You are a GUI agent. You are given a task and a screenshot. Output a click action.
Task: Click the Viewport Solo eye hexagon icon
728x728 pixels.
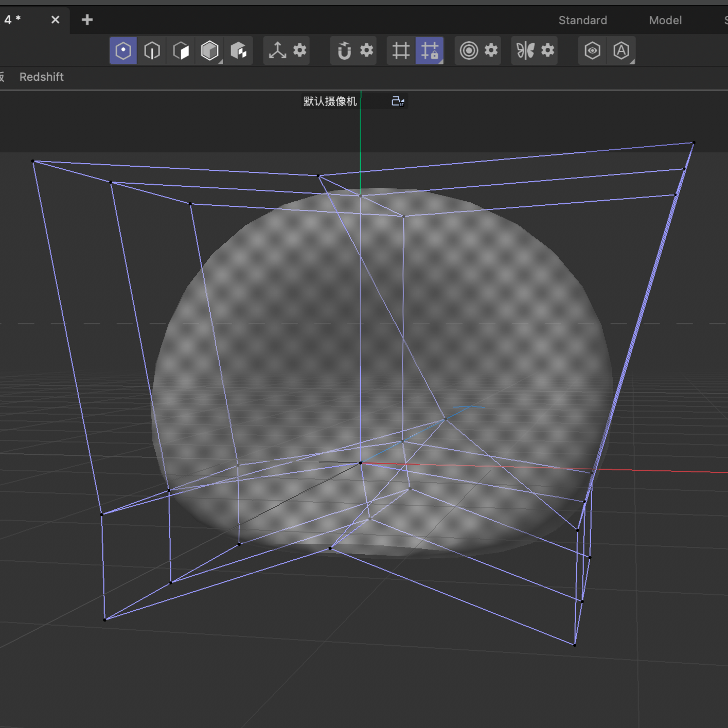[592, 50]
